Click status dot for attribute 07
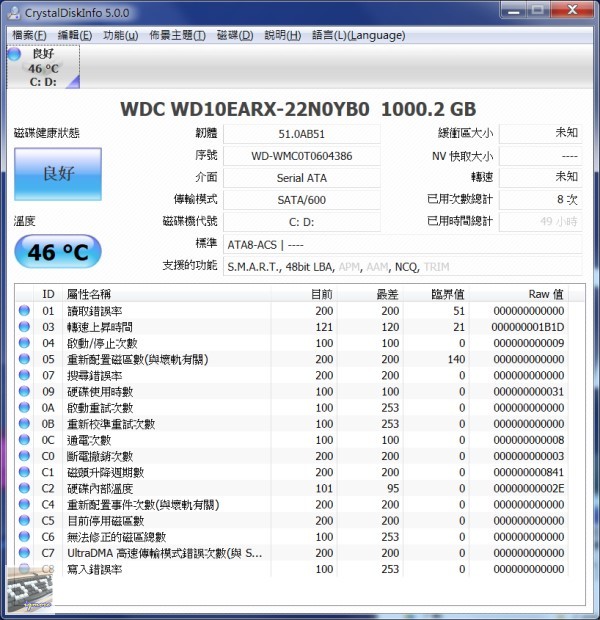The height and width of the screenshot is (620, 600). [24, 375]
